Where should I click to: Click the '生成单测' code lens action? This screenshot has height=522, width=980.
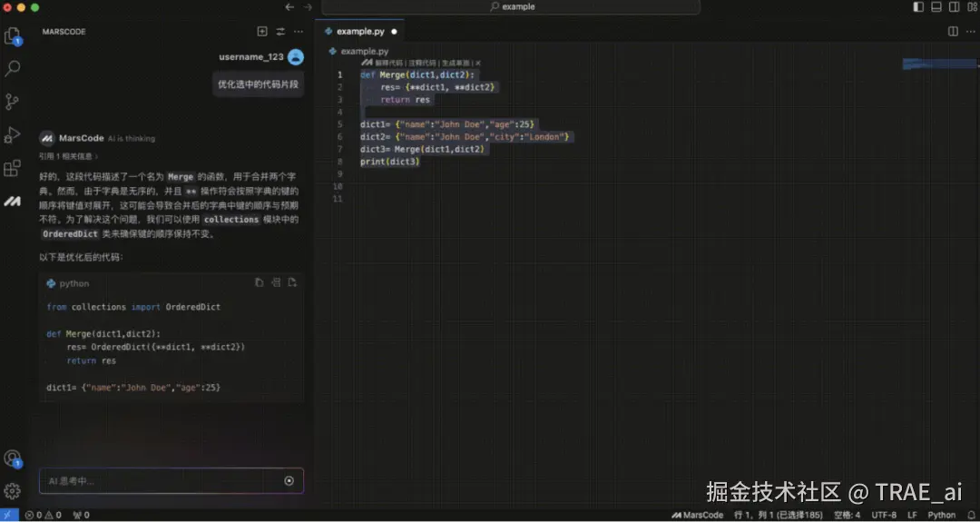pos(456,64)
